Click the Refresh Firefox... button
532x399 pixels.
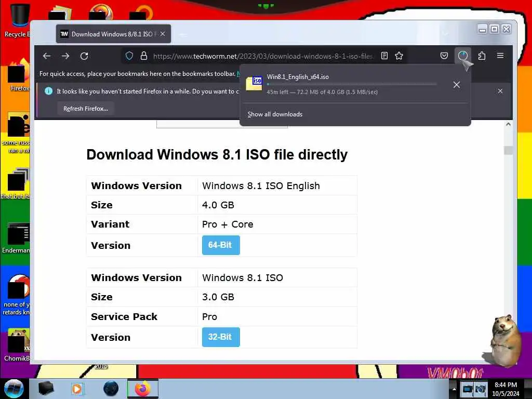tap(86, 109)
